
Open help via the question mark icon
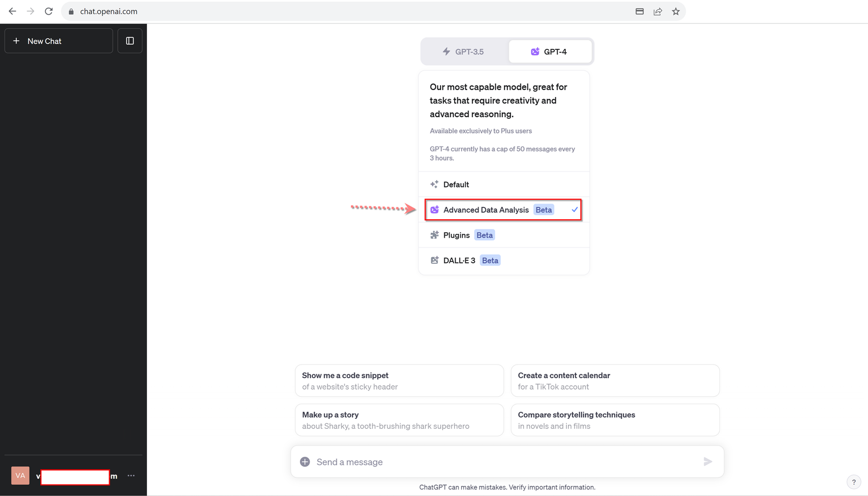click(x=854, y=482)
